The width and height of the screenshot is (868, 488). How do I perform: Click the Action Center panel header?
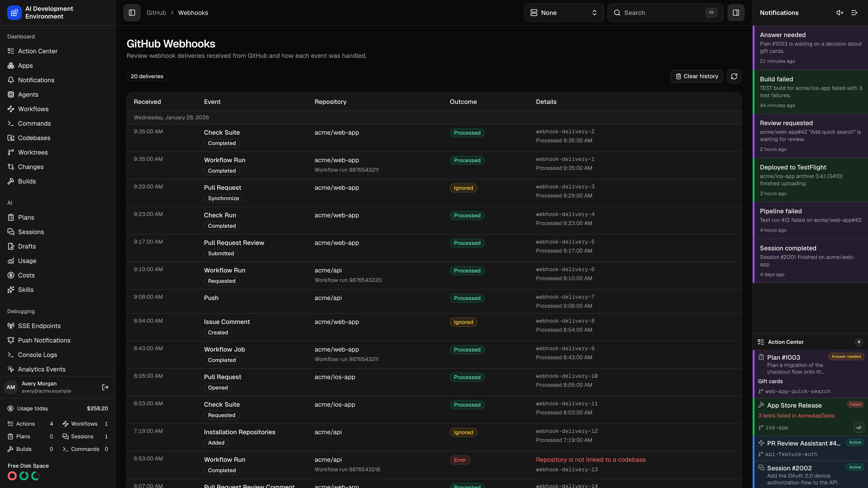810,342
